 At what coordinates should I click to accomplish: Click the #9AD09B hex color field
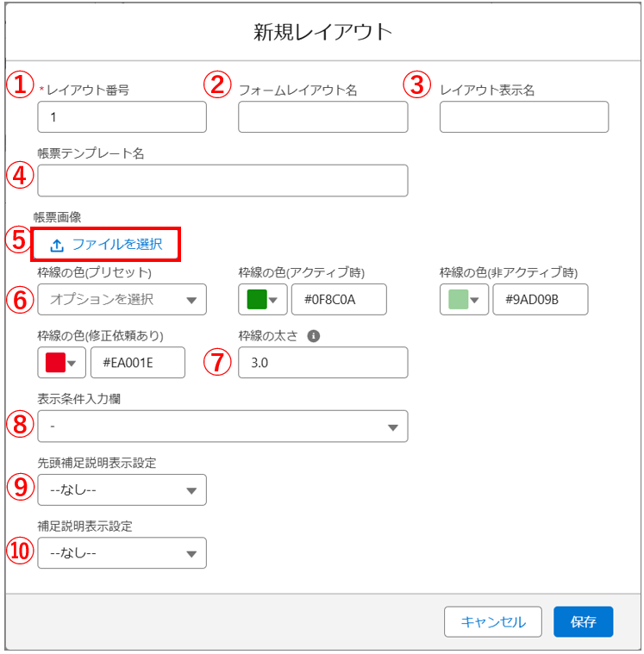point(540,300)
